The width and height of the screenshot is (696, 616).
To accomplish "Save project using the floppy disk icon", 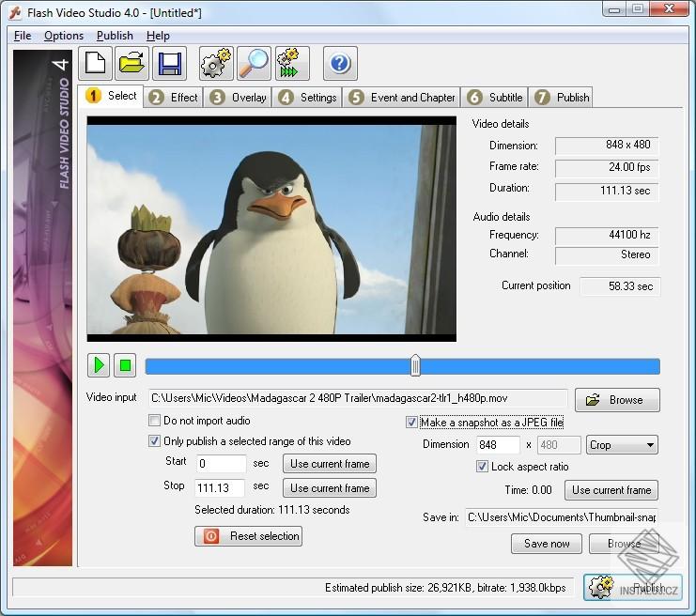I will click(x=169, y=64).
